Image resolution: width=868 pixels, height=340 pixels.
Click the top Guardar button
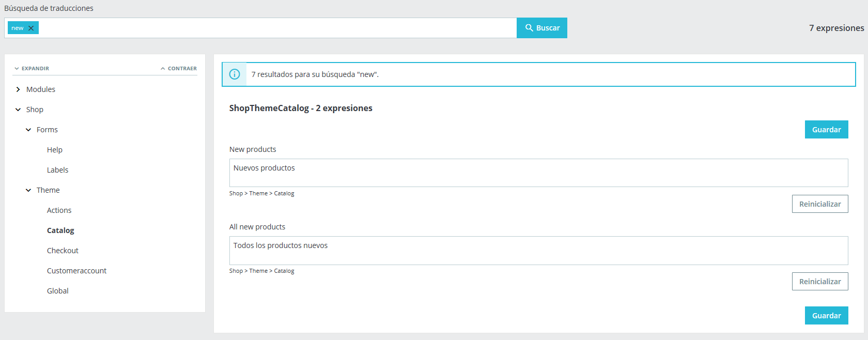(x=826, y=130)
